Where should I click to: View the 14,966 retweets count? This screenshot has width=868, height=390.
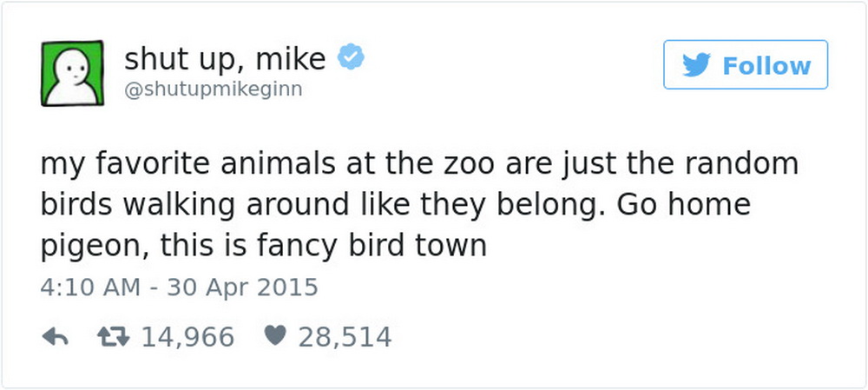[188, 337]
